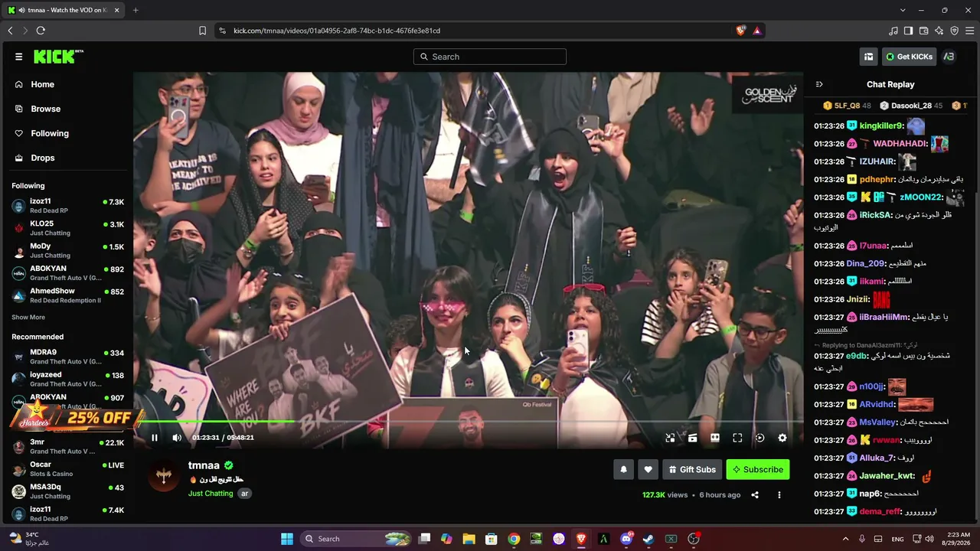
Task: Open KLO25 channel in Following list
Action: click(x=67, y=228)
